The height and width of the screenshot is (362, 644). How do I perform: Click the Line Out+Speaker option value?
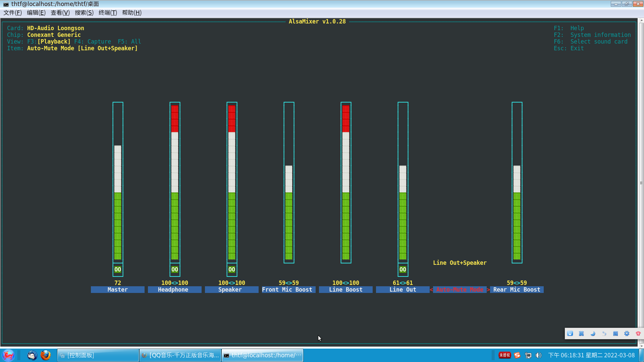(x=460, y=263)
